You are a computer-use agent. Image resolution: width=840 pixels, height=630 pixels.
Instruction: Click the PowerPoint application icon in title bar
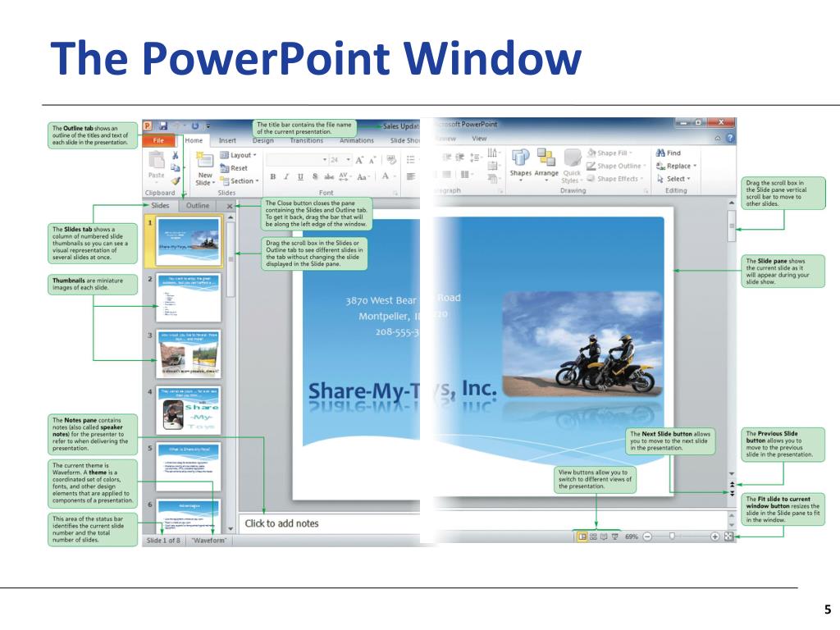148,126
